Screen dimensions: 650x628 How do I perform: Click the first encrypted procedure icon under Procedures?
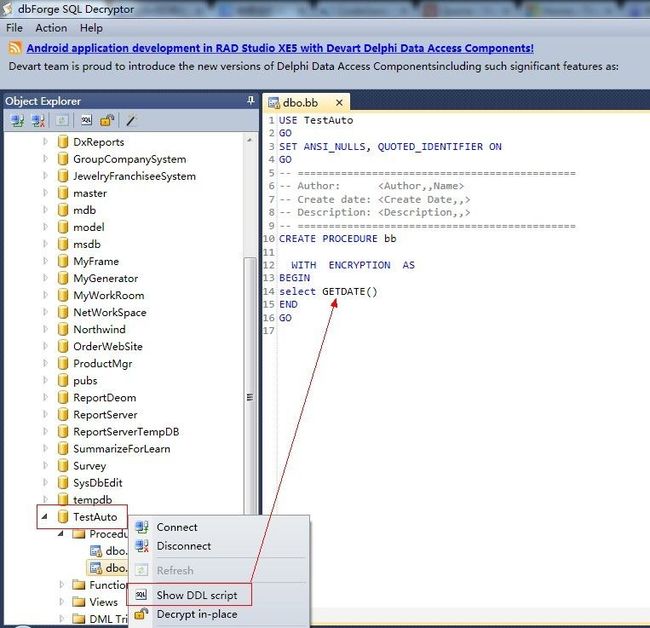click(96, 551)
